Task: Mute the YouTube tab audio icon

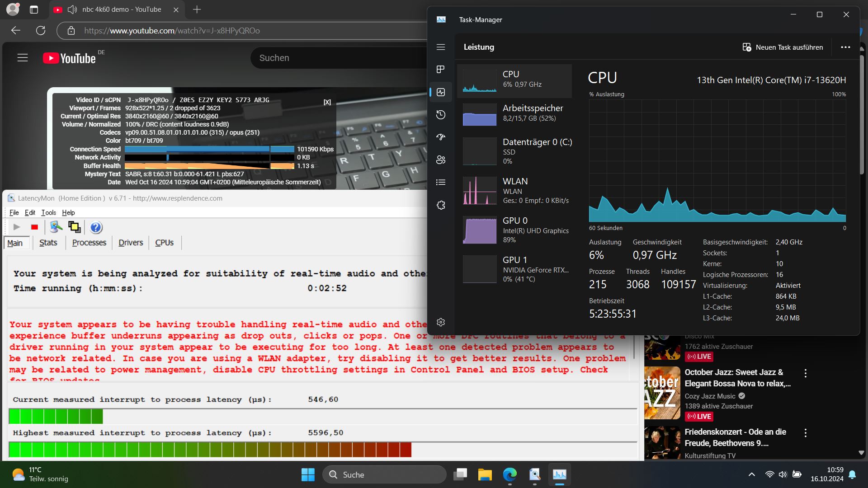Action: pos(72,9)
